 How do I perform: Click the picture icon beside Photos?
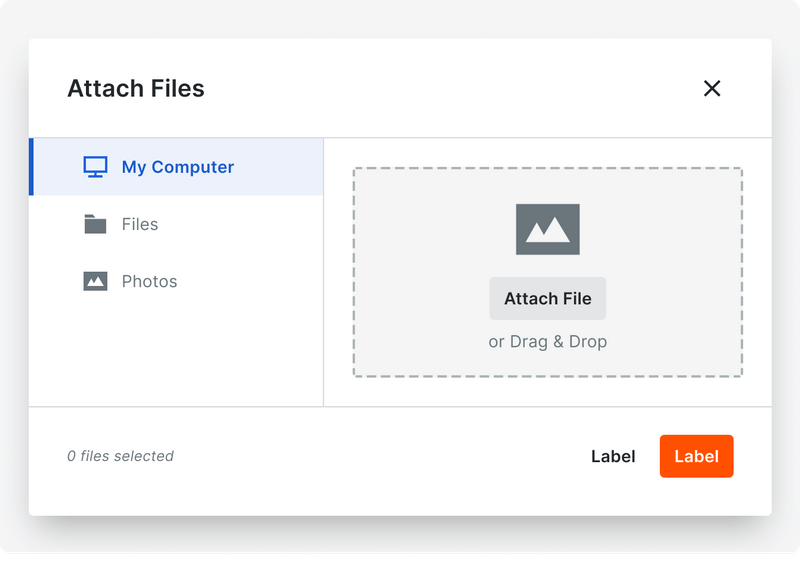coord(95,281)
